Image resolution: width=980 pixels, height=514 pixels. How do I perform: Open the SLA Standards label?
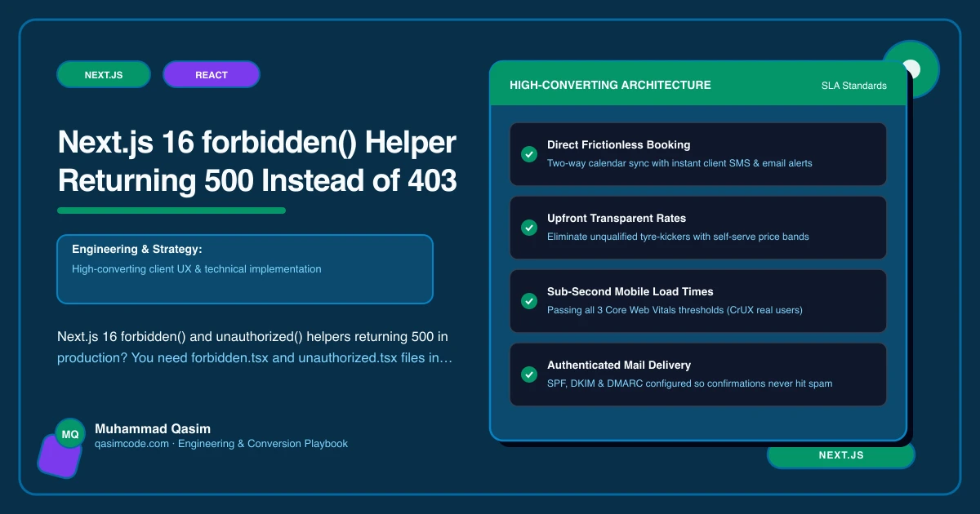854,86
